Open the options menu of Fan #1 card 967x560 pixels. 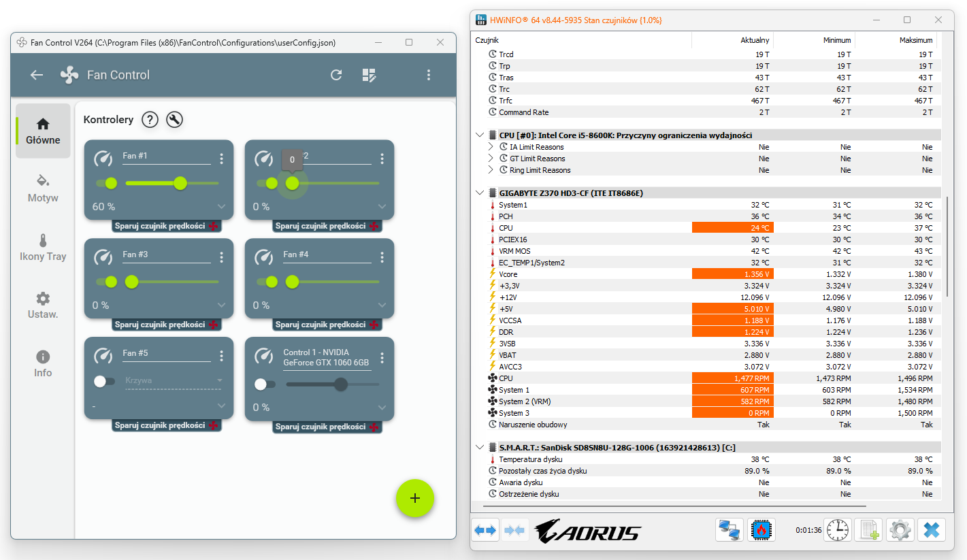point(222,159)
